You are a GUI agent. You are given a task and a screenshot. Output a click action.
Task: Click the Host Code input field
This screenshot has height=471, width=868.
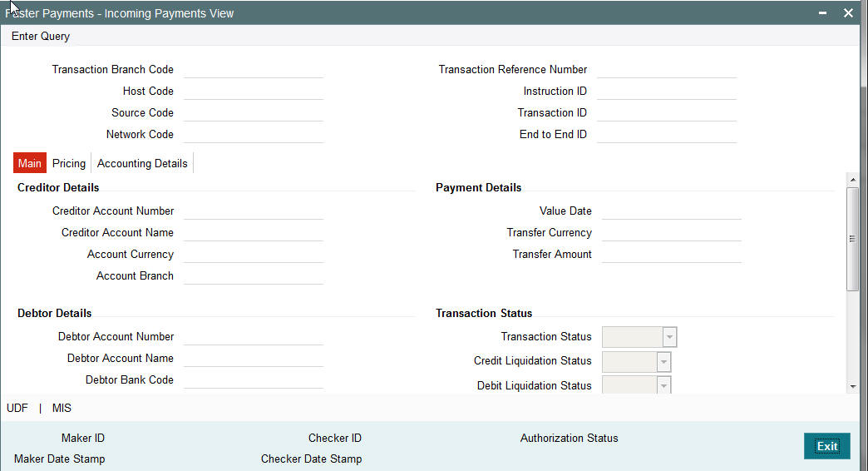point(253,92)
